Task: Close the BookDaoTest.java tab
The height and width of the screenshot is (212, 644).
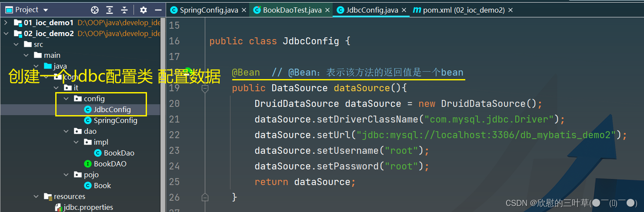Action: coord(327,10)
